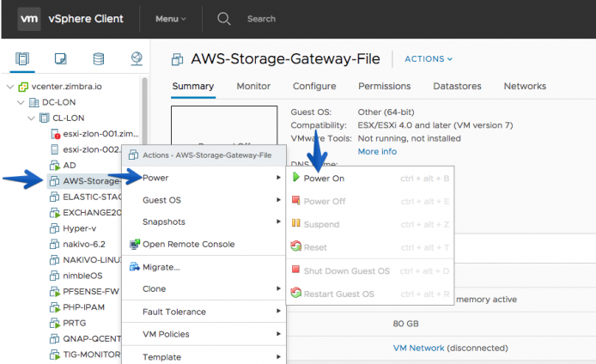This screenshot has height=364, width=596.
Task: Open the ACTIONS dropdown
Action: point(429,59)
